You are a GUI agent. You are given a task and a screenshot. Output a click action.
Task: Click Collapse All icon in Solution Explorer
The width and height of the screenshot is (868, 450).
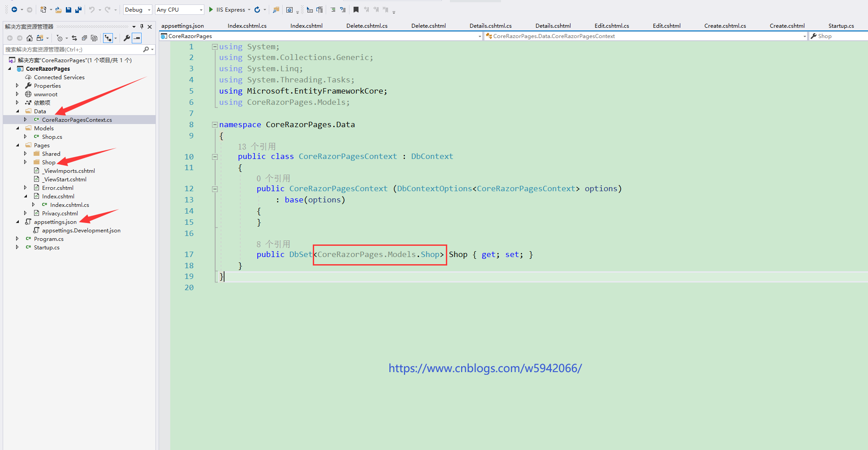tap(84, 38)
